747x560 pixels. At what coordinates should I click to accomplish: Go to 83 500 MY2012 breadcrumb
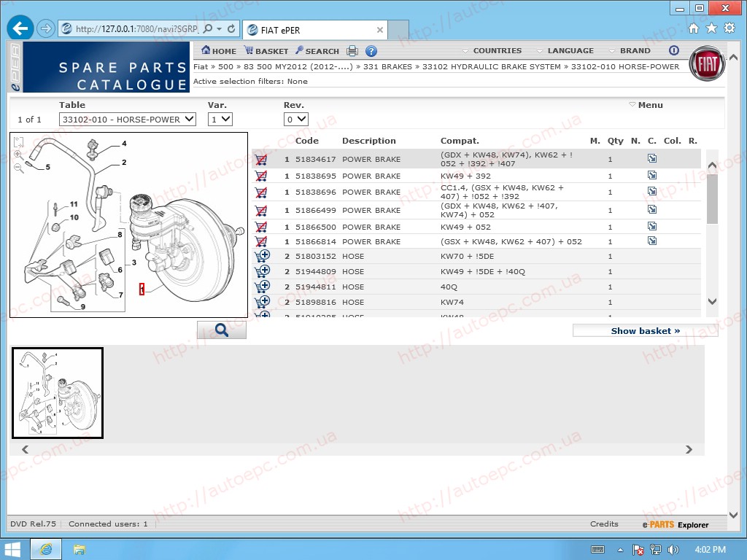(298, 66)
